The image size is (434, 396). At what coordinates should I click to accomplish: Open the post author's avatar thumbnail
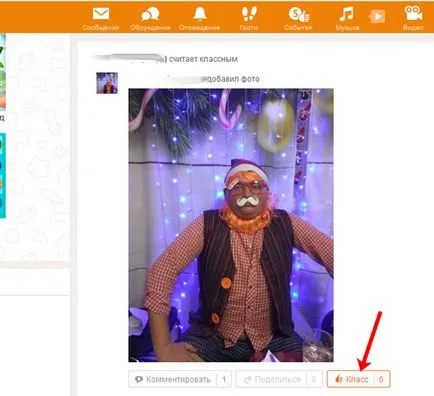107,83
